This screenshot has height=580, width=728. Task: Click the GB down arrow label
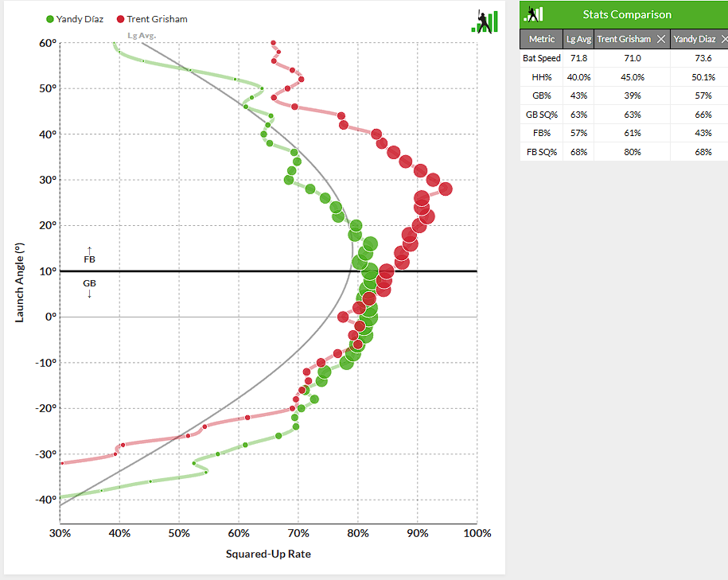point(89,287)
